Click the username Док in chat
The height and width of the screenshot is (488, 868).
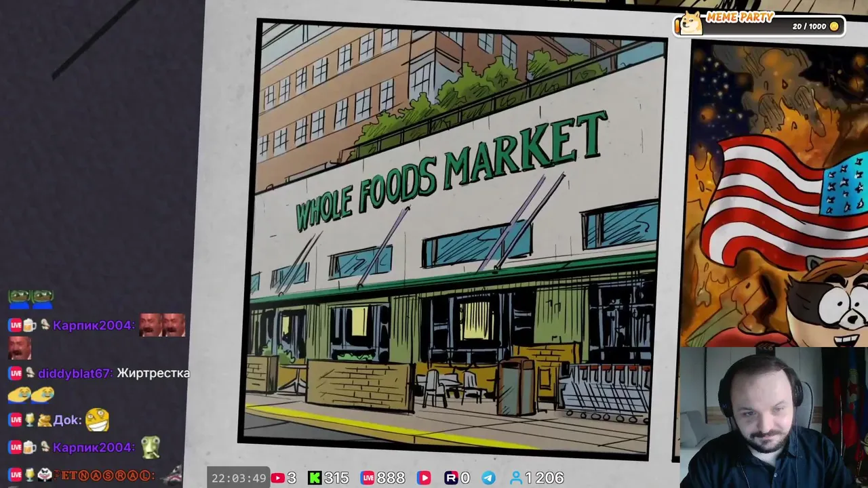click(x=67, y=420)
